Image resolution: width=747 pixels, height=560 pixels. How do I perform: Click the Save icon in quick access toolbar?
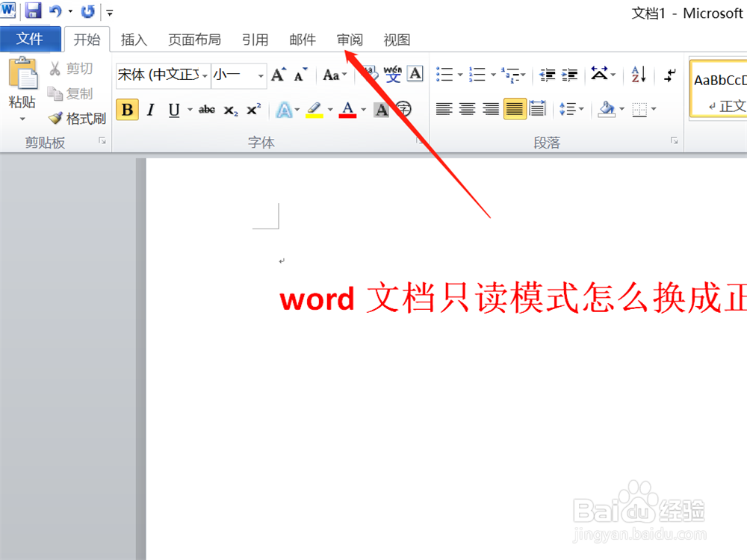[x=33, y=10]
